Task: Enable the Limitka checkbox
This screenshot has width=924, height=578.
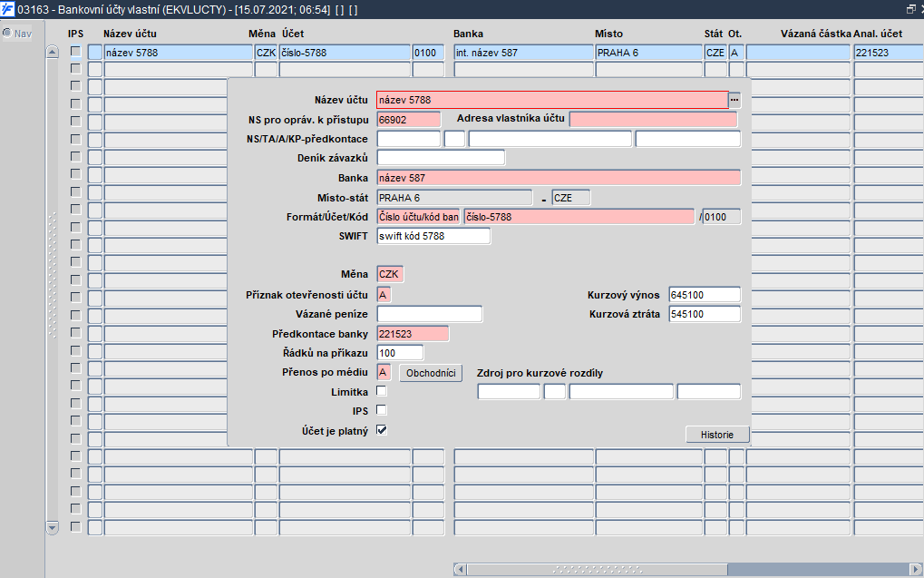Action: coord(382,391)
